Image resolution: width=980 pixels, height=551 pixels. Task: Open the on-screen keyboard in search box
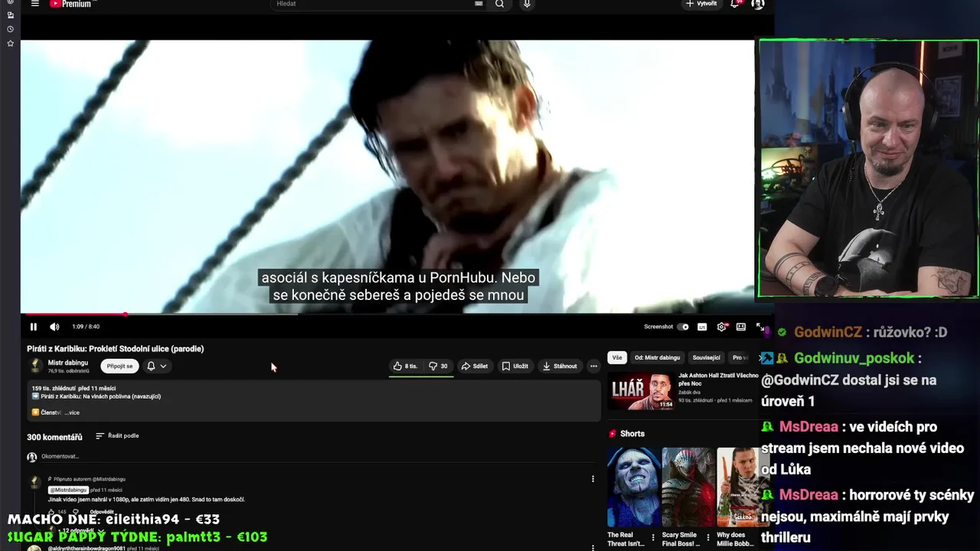(479, 4)
